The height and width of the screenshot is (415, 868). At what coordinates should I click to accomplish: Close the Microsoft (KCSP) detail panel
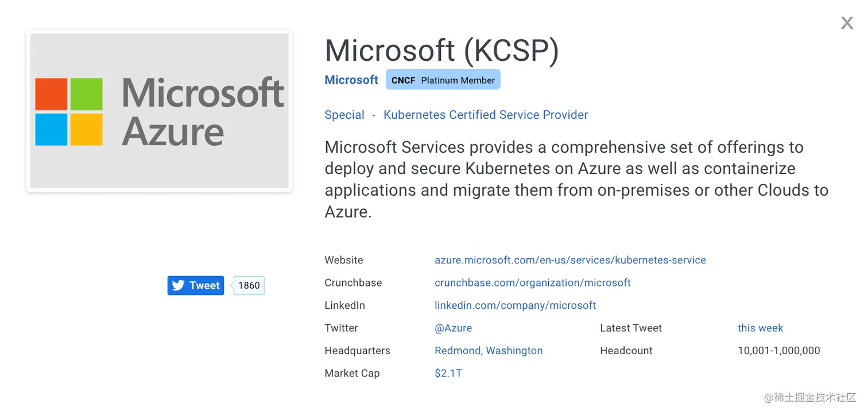point(847,23)
